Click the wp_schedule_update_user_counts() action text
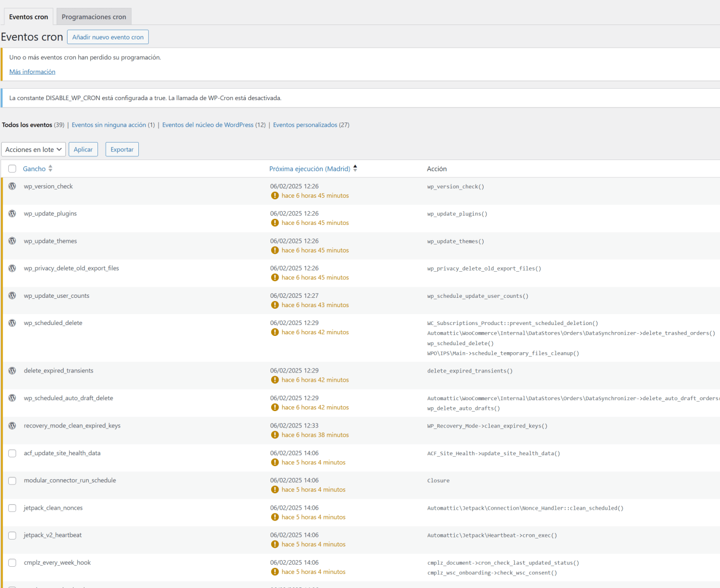The image size is (720, 588). click(478, 296)
